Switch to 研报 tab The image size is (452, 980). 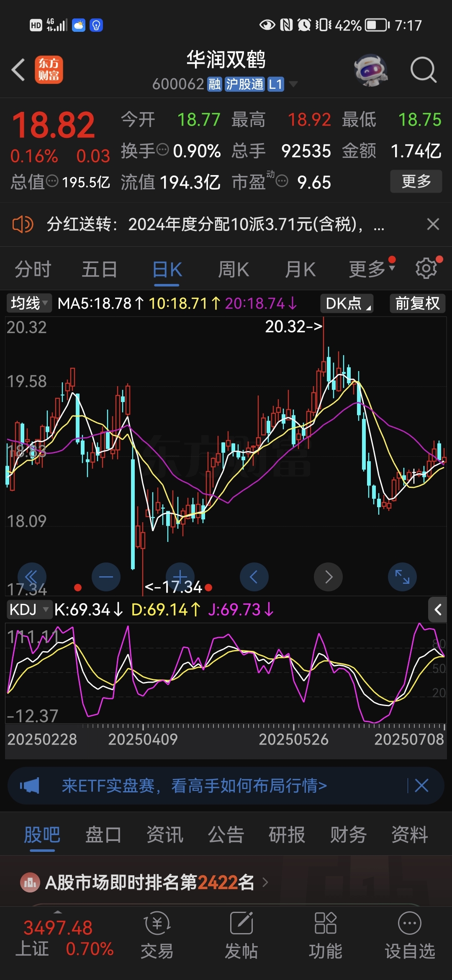click(x=287, y=835)
